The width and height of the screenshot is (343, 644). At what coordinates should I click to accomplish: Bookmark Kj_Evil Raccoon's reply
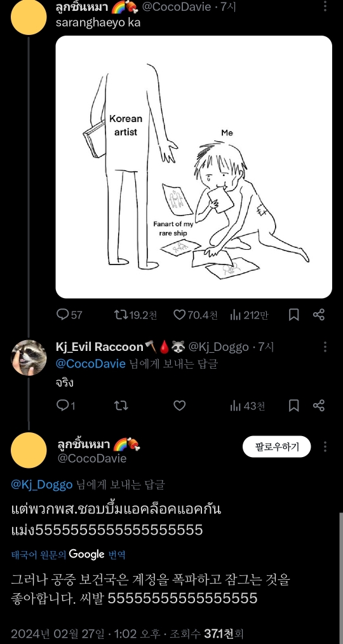tap(293, 406)
